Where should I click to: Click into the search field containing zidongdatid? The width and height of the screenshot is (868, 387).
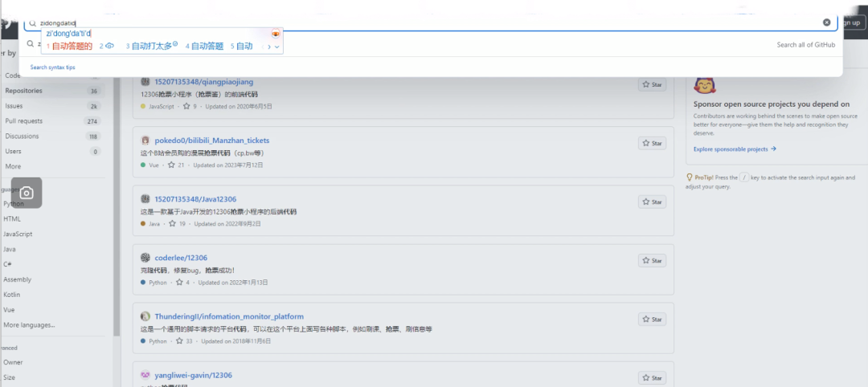click(x=431, y=23)
